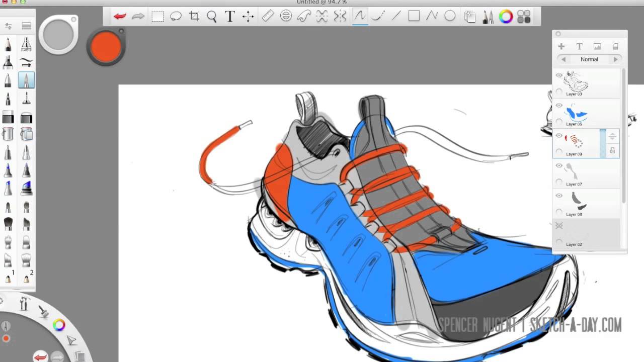Hide Layer 08 using its eye toggle
644x362 pixels.
[x=558, y=196]
